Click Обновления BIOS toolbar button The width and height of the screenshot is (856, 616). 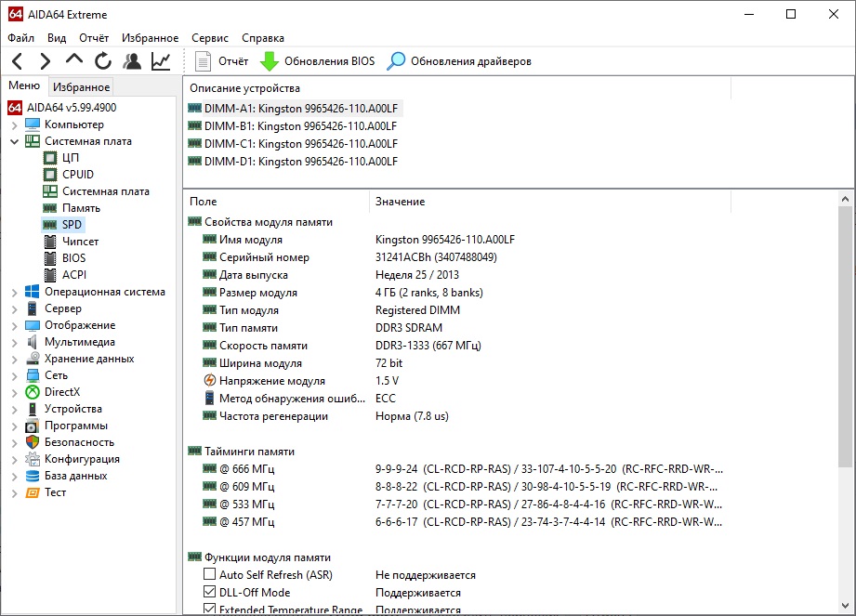(317, 61)
